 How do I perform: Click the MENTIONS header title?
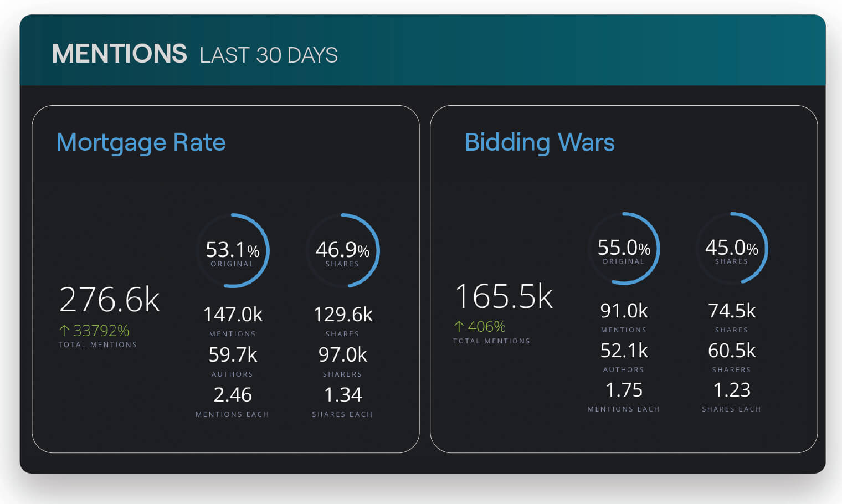pos(120,54)
